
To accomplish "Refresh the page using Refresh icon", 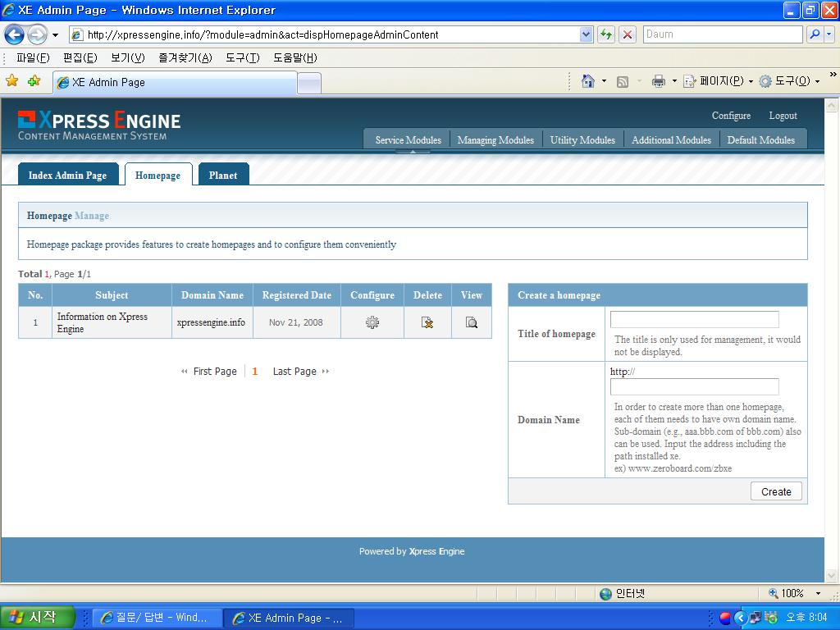I will (606, 34).
